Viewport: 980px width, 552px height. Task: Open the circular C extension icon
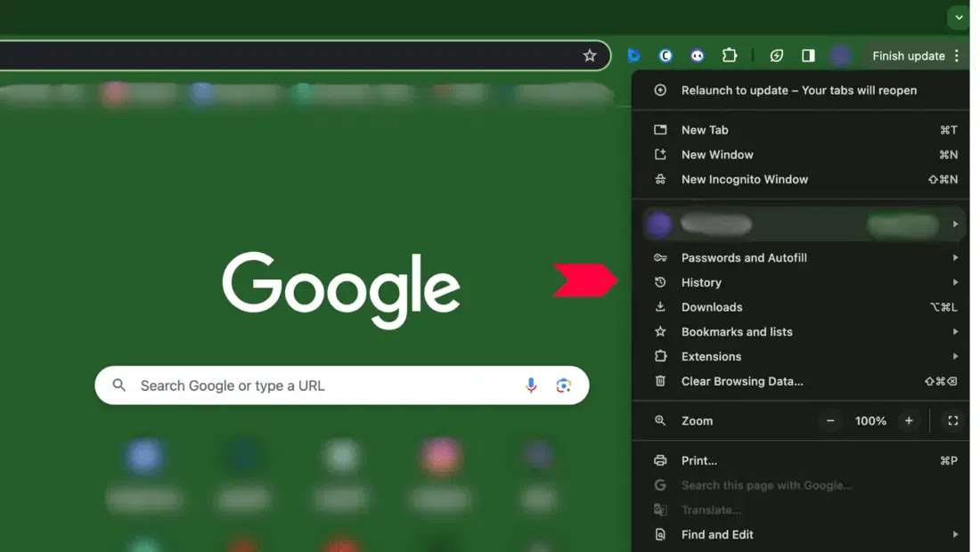(x=666, y=55)
